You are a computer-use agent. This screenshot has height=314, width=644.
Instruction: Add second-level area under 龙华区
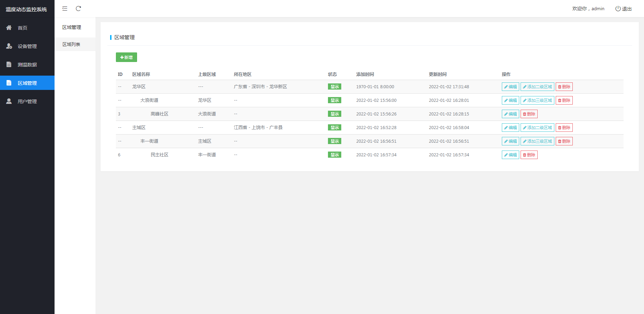537,87
